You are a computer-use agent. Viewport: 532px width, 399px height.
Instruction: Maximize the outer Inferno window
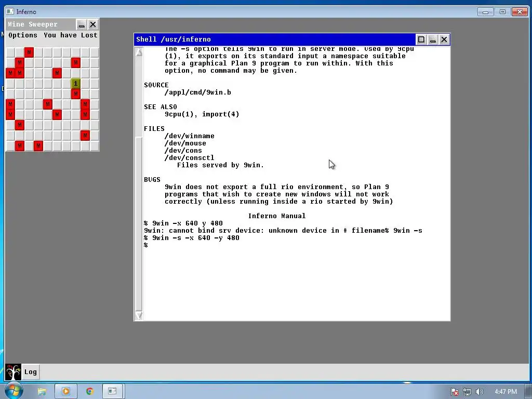(502, 12)
